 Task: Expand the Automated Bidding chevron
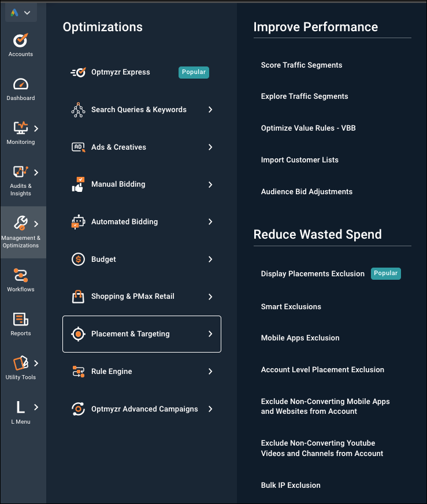pyautogui.click(x=210, y=222)
